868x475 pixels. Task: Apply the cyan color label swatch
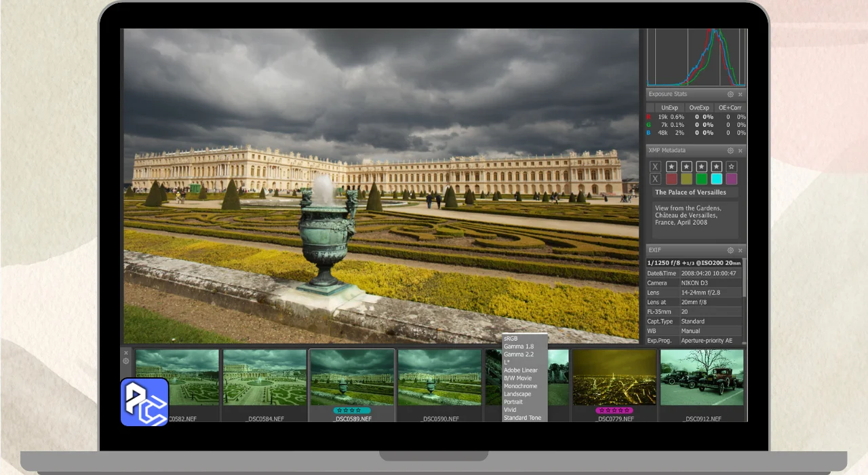[716, 179]
